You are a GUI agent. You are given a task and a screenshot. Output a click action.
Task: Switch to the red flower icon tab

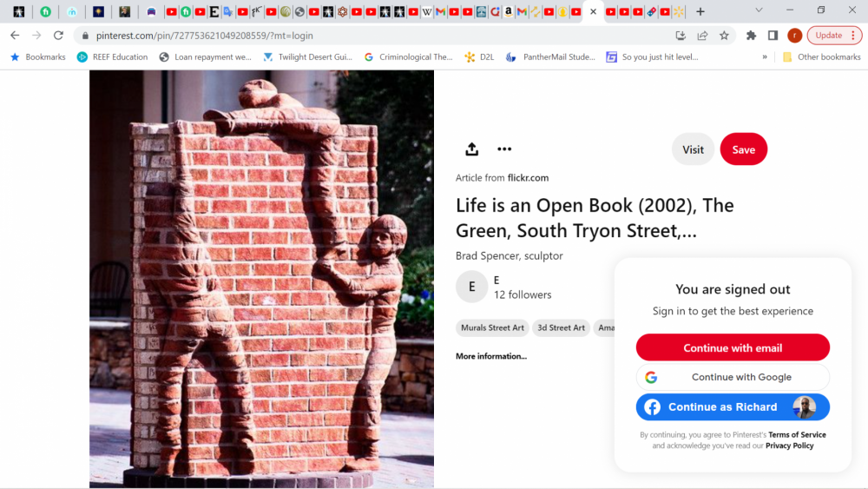point(343,11)
